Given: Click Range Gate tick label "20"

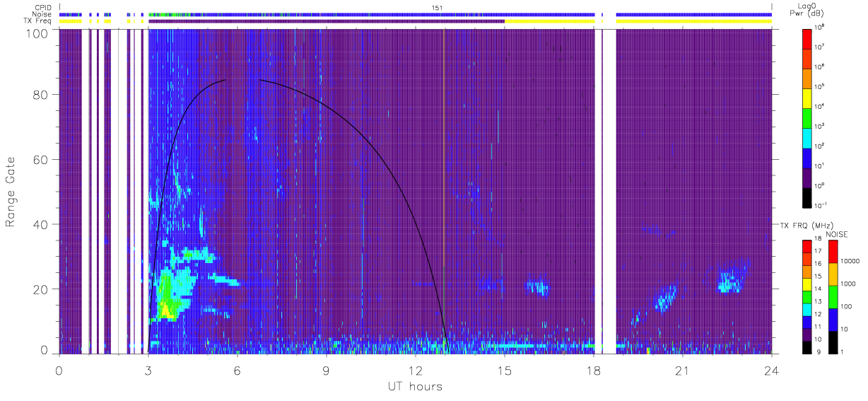Looking at the screenshot, I should pyautogui.click(x=40, y=289).
